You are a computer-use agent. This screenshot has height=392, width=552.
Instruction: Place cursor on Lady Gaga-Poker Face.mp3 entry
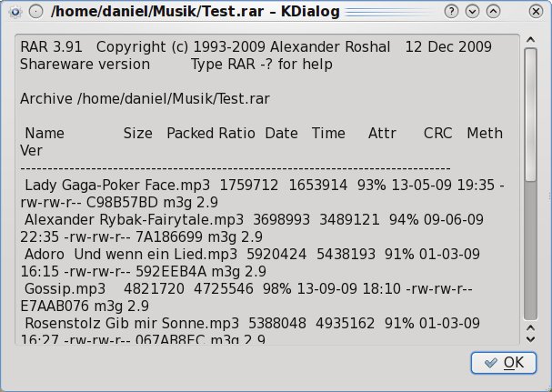pos(117,185)
